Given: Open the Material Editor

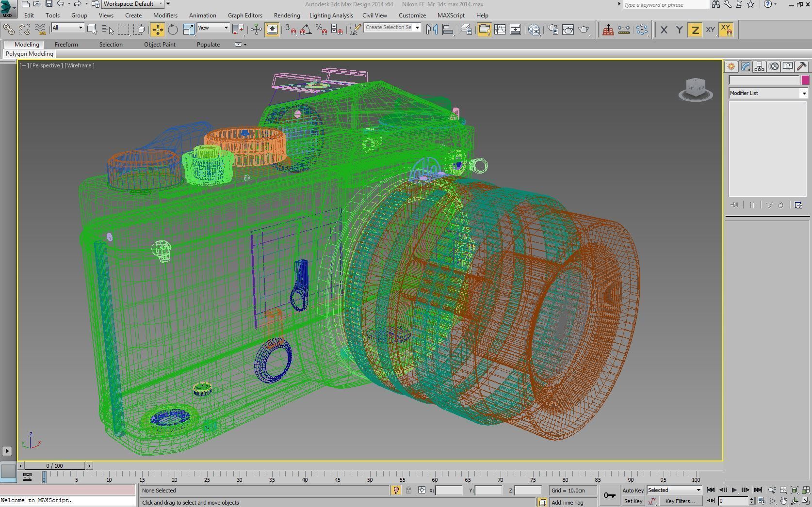Looking at the screenshot, I should pyautogui.click(x=534, y=30).
